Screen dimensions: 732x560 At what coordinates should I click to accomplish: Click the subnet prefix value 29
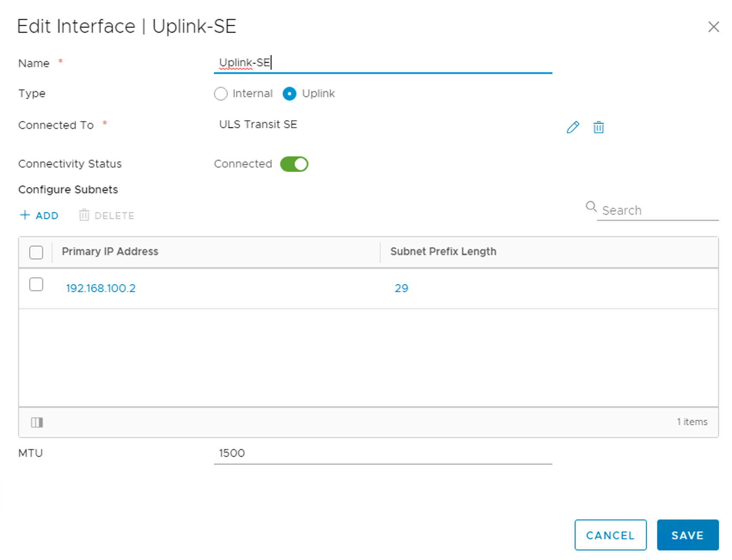coord(401,288)
